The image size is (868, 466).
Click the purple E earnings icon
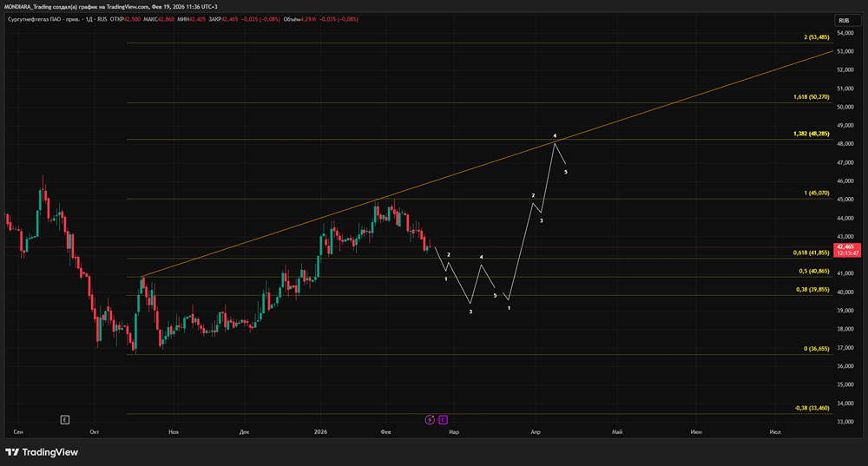(443, 420)
